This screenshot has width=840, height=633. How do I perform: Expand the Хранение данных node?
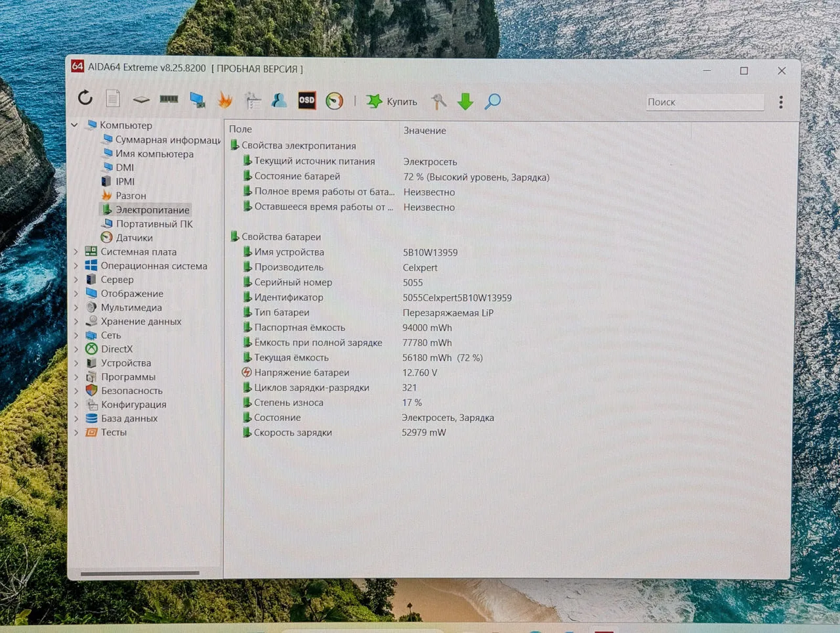[x=76, y=321]
